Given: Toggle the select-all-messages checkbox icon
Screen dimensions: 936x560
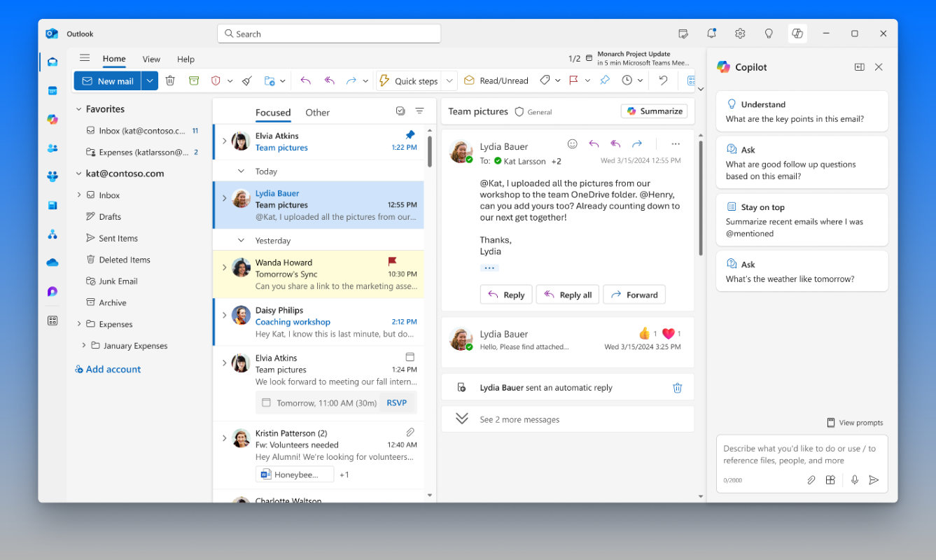Looking at the screenshot, I should click(x=400, y=111).
